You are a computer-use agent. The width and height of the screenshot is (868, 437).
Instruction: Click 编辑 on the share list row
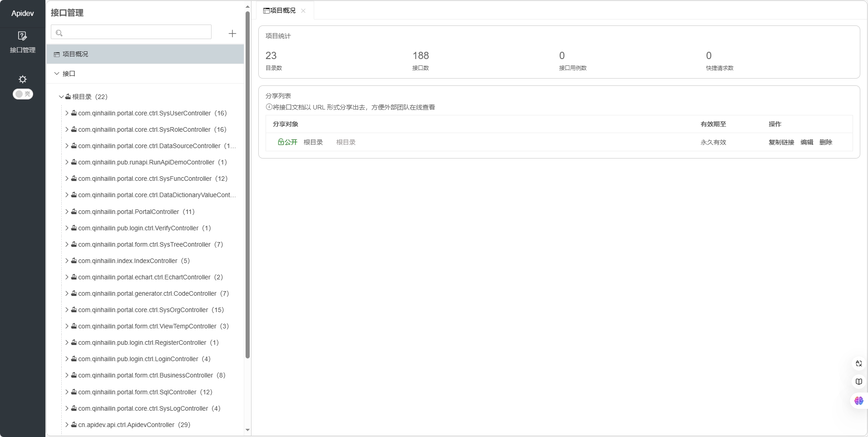(806, 142)
